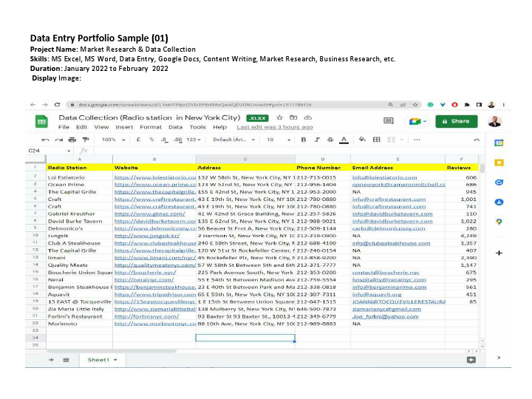Click the add-ons plus in side panel

[499, 253]
